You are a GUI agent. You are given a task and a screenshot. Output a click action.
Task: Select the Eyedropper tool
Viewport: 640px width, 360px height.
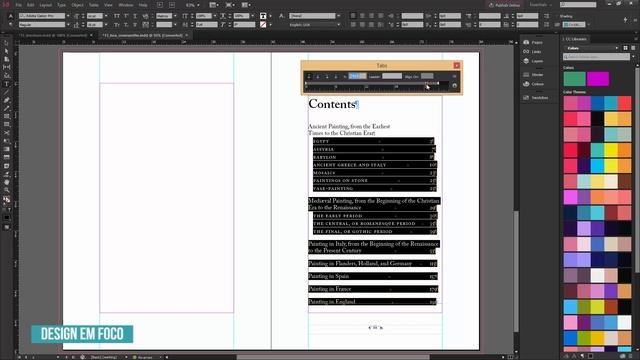coord(7,174)
